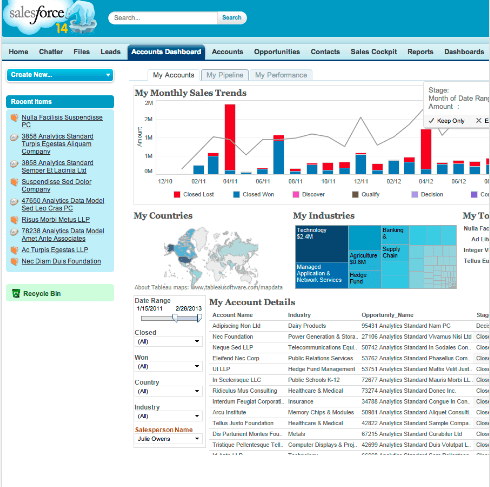
Task: Click account icon beside Ac Turpis Egestas LLP
Action: point(14,250)
